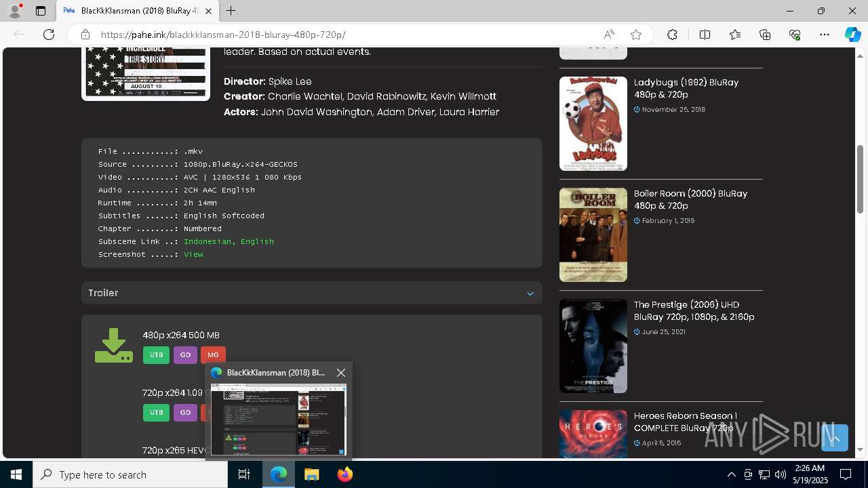This screenshot has width=868, height=488.
Task: Launch Firefox from the taskbar
Action: pyautogui.click(x=344, y=474)
